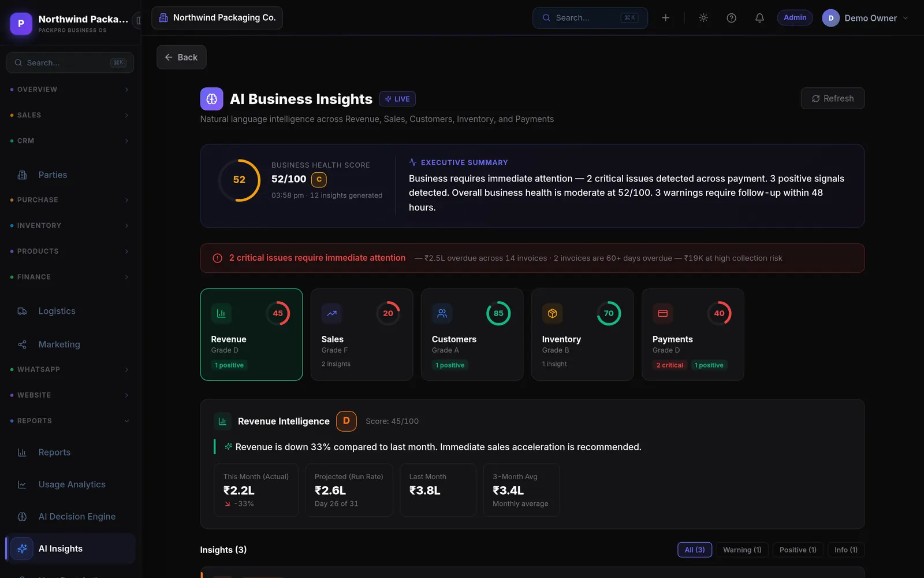This screenshot has height=578, width=924.
Task: Collapse the sidebar panel toggle icon
Action: (x=138, y=21)
